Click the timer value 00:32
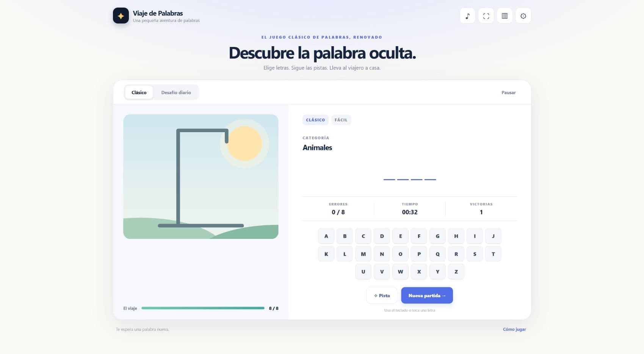 click(410, 212)
